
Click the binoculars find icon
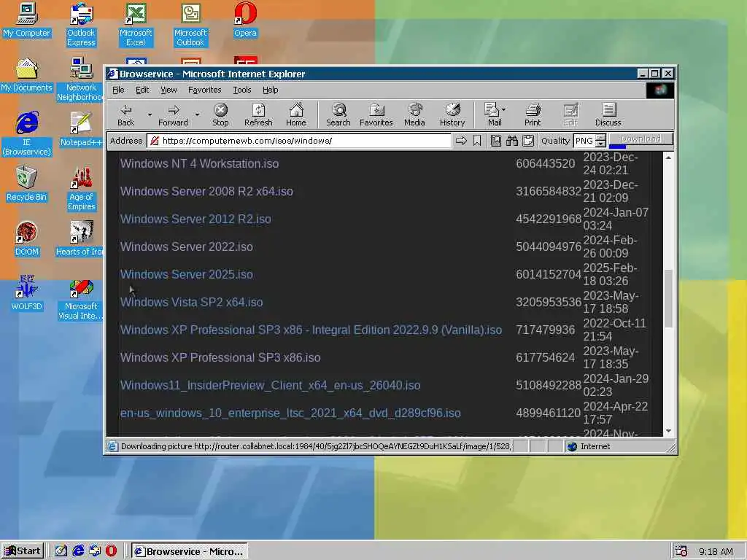click(x=512, y=141)
